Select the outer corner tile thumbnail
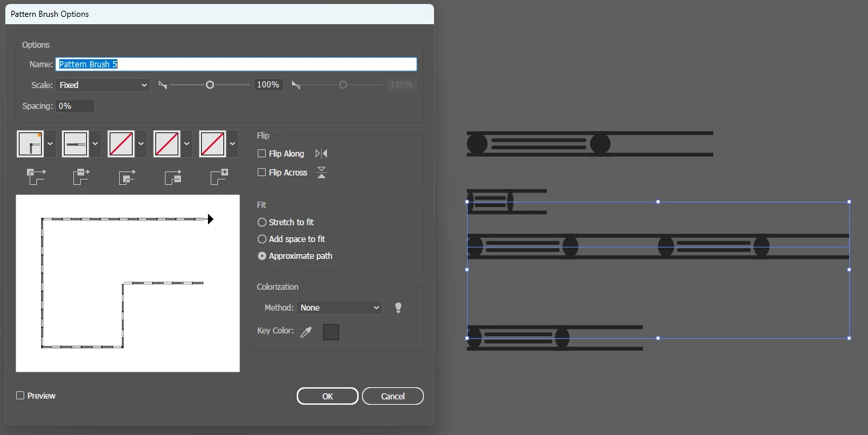The height and width of the screenshot is (435, 868). pyautogui.click(x=30, y=144)
